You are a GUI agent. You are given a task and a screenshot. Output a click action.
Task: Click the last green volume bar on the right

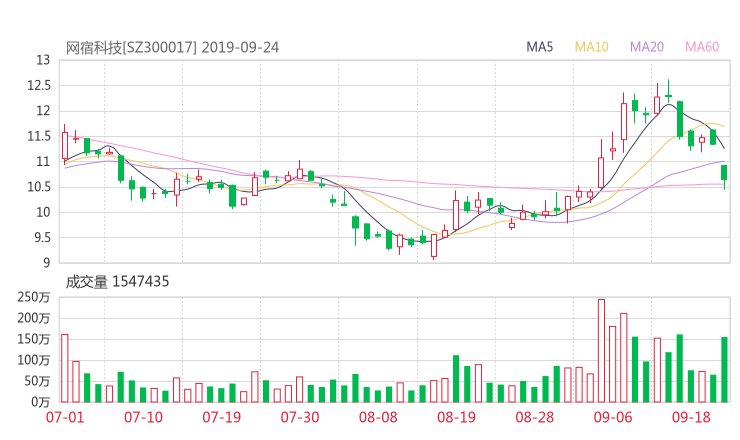(724, 370)
